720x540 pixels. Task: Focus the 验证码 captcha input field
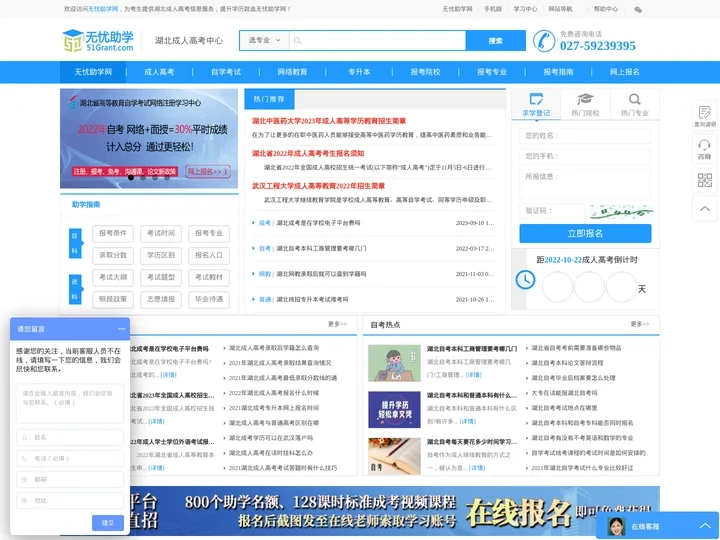pos(552,211)
